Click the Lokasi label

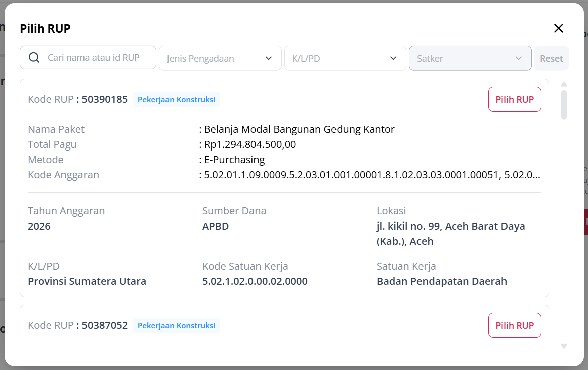tap(391, 211)
